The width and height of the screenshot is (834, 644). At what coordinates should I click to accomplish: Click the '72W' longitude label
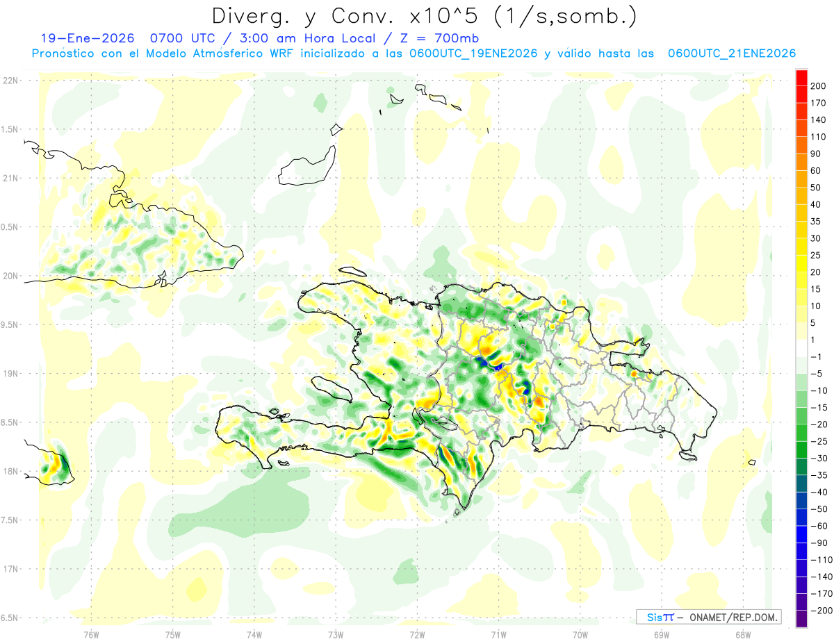417,634
